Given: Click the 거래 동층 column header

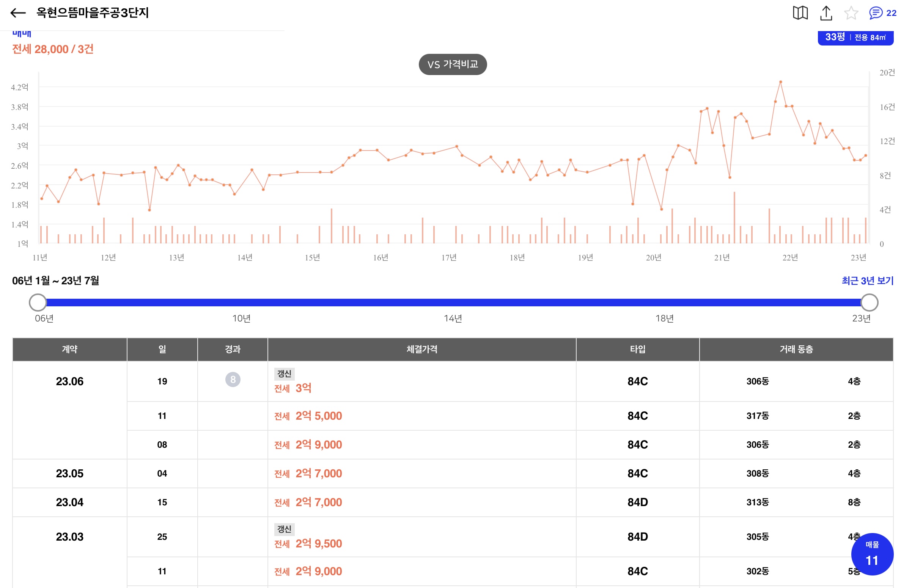Looking at the screenshot, I should click(x=796, y=349).
